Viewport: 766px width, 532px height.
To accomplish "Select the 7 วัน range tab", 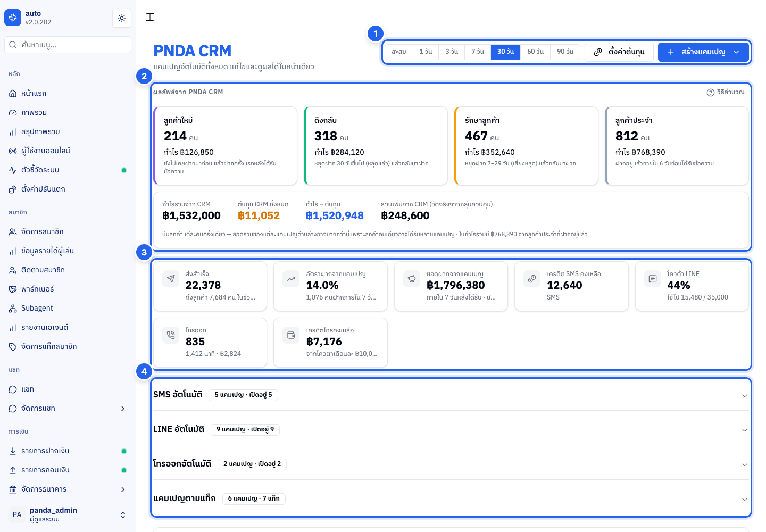I will tap(478, 52).
